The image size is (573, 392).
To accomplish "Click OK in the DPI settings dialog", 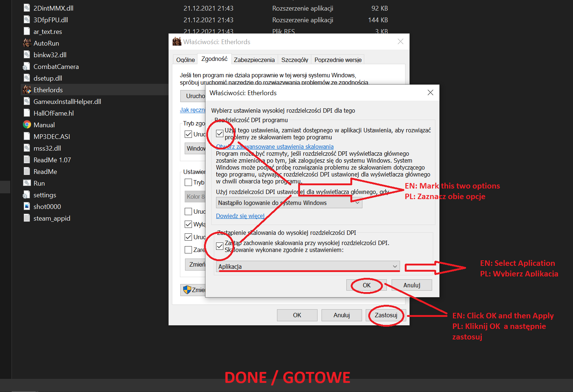I will click(x=367, y=285).
